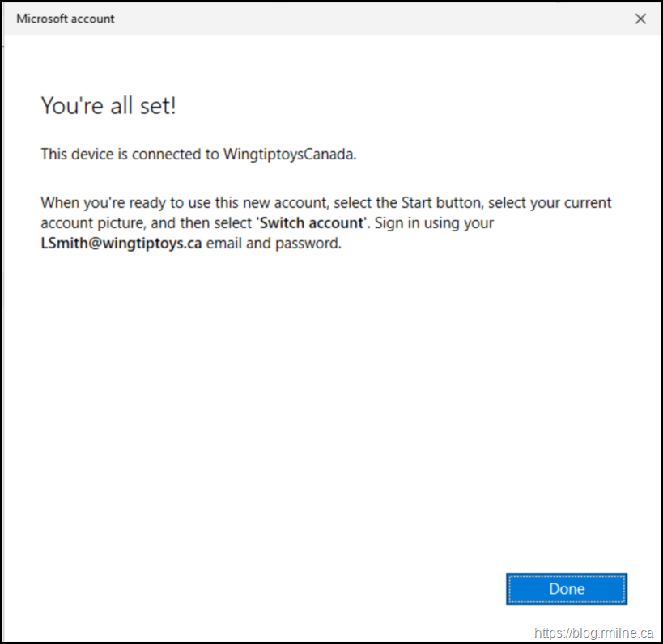Click empty area of the title bar

364,19
